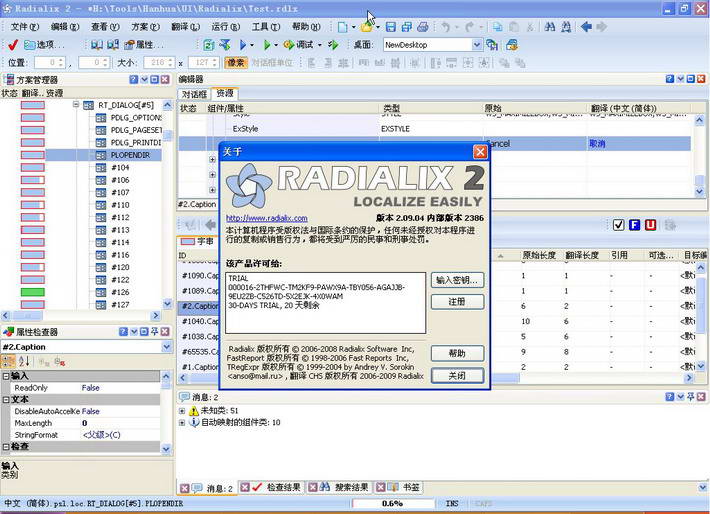This screenshot has height=514, width=710.
Task: Click the 0.6% progress bar in status bar
Action: [x=393, y=503]
